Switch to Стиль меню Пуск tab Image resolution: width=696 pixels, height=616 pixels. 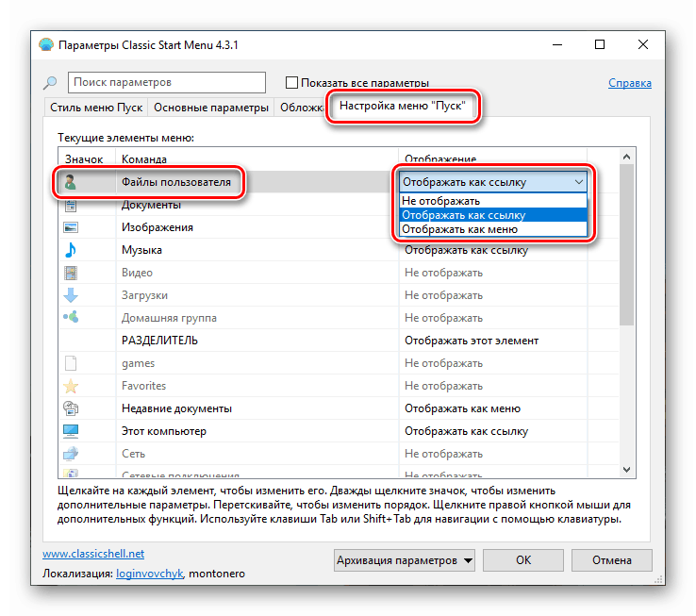[x=96, y=108]
